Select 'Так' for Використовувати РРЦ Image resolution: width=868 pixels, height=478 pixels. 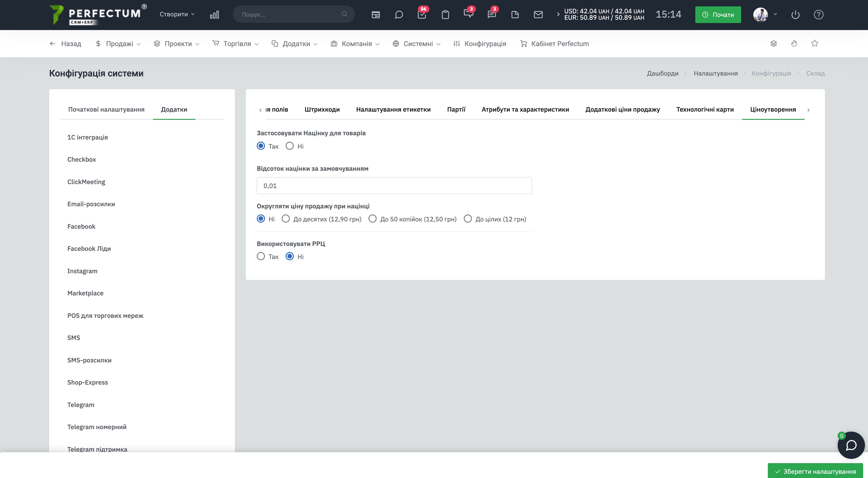pos(261,256)
